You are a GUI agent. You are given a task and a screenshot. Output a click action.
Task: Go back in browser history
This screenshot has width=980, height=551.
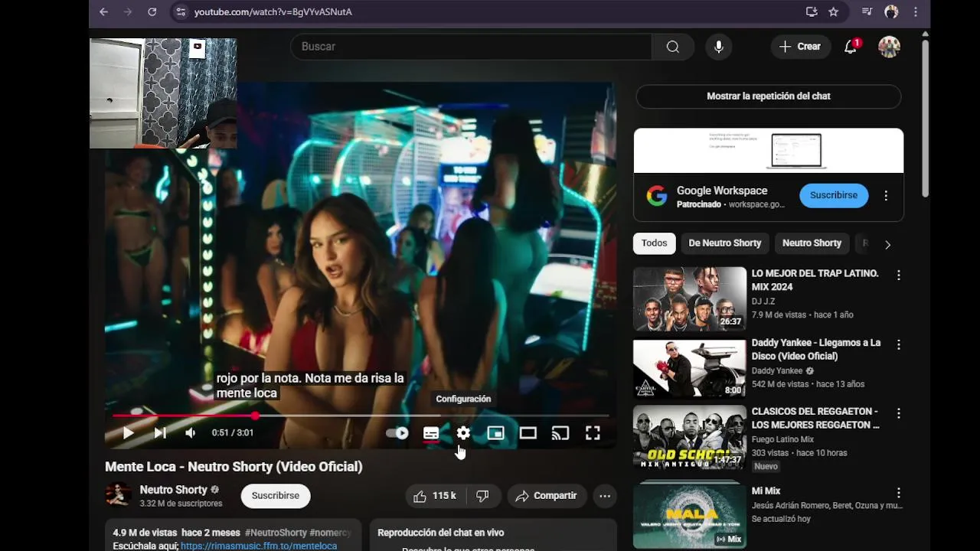tap(104, 11)
